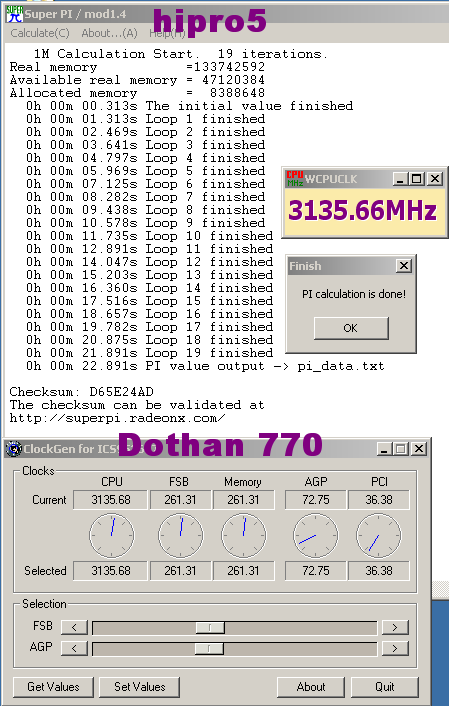Increase FSB with the right arrow button
This screenshot has width=449, height=706.
coord(395,627)
